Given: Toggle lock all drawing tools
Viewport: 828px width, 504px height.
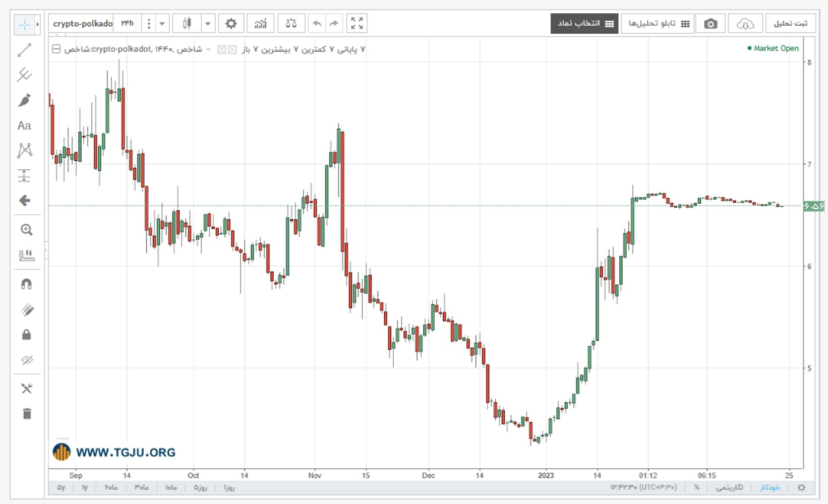Looking at the screenshot, I should coord(27,335).
